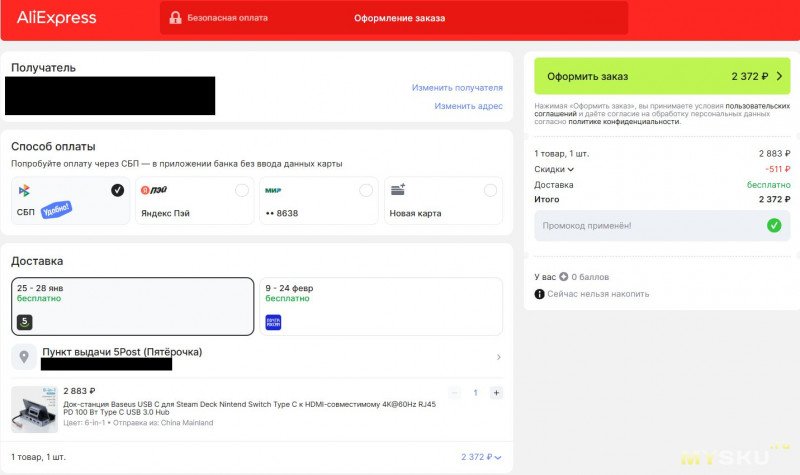Select Яндекс Пэй payment radio button

point(242,190)
